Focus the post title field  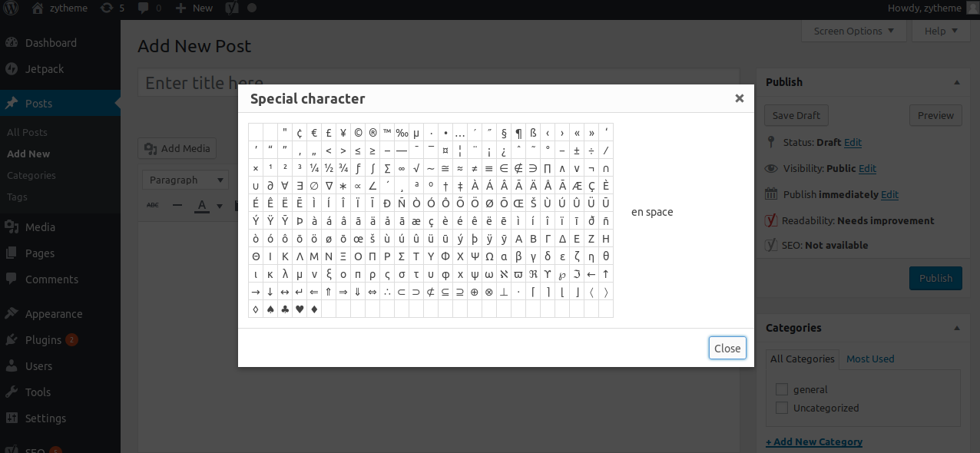tap(439, 83)
